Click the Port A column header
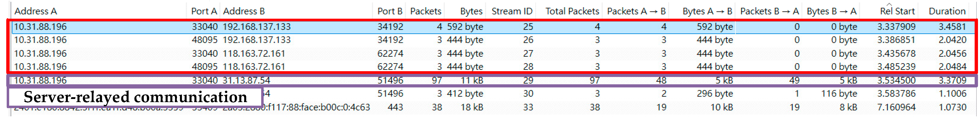The height and width of the screenshot is (119, 980). (204, 11)
